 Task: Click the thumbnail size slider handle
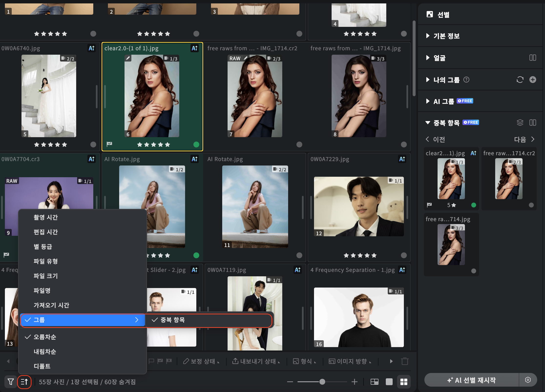coord(322,382)
